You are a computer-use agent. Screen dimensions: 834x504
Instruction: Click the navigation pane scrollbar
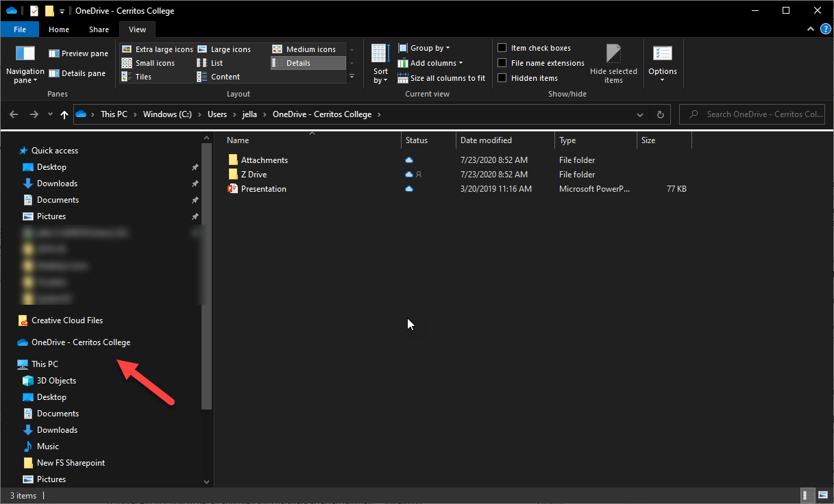(208, 276)
